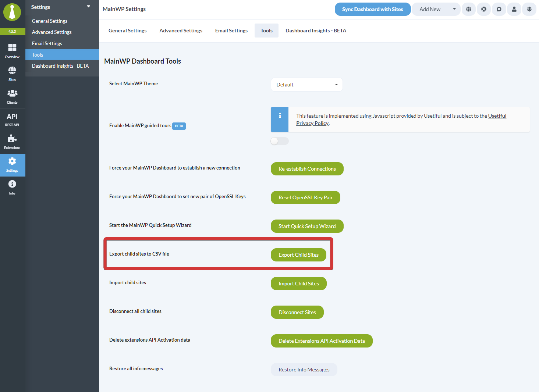Open Advanced Settings in sidebar submenu
Viewport: 539px width, 392px height.
click(x=52, y=32)
